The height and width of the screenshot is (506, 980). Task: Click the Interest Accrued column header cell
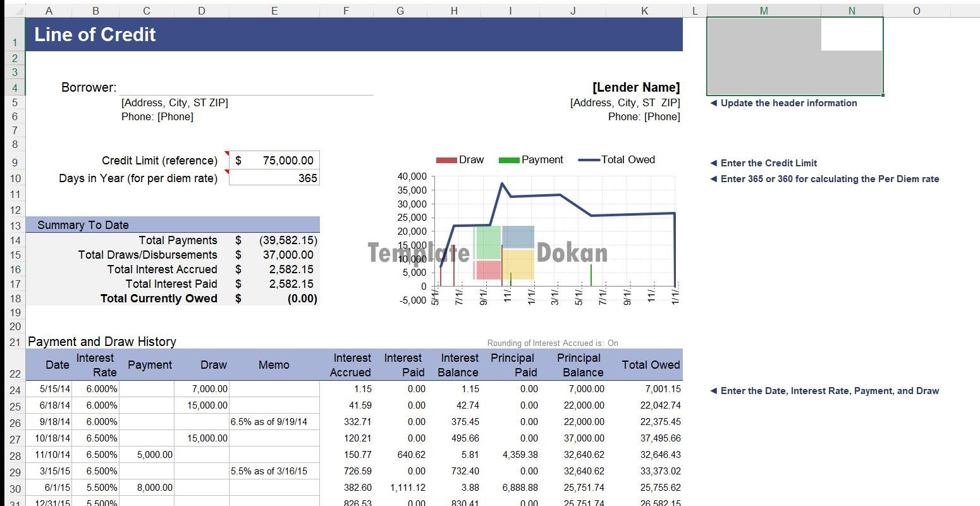click(x=352, y=365)
